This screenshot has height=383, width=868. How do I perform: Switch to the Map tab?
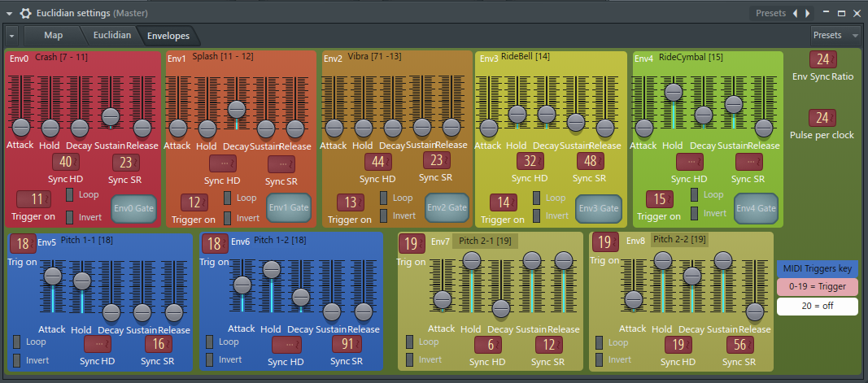(x=53, y=36)
